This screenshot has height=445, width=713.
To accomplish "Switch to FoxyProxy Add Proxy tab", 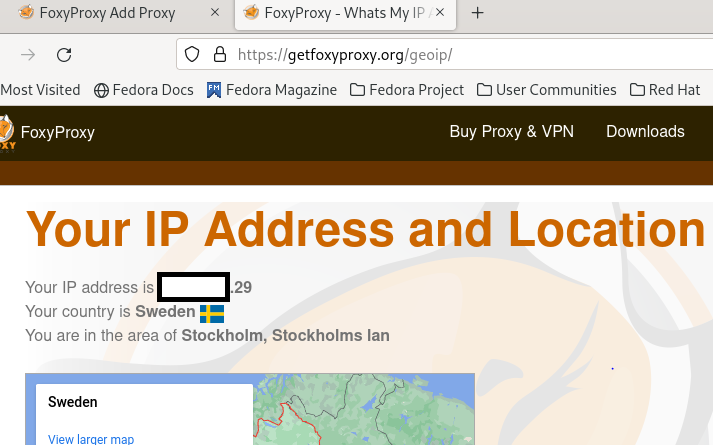I will pyautogui.click(x=105, y=13).
